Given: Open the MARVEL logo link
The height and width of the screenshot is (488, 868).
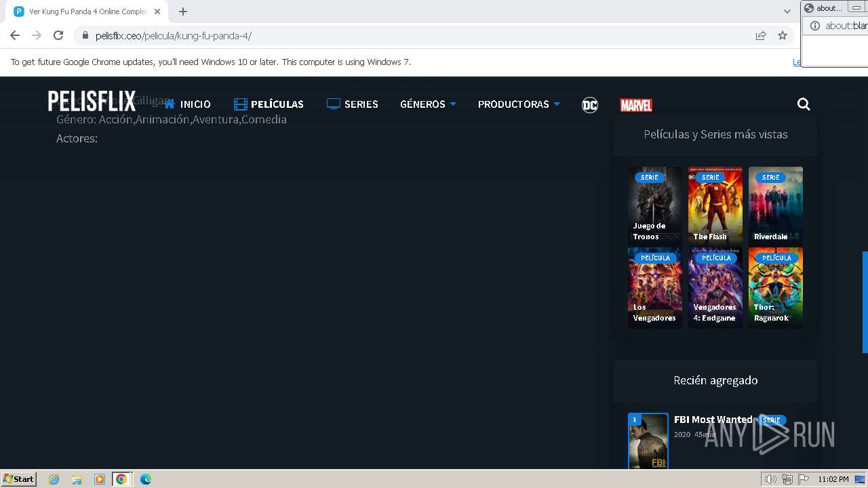Looking at the screenshot, I should tap(636, 105).
